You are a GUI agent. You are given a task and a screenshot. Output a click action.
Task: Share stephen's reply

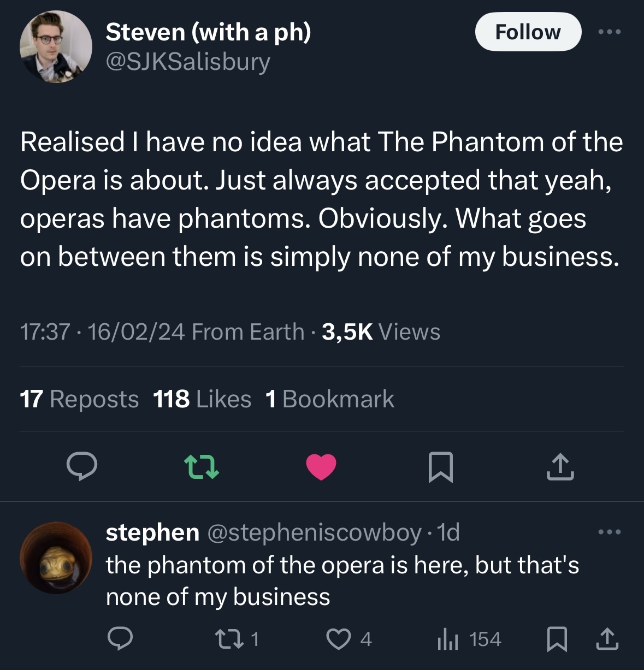tap(607, 638)
